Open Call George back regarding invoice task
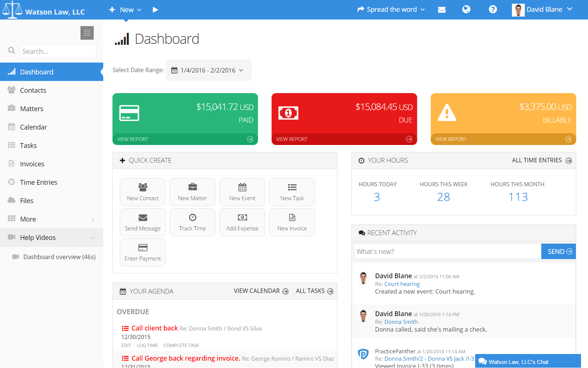Viewport: 588px width, 368px height. [186, 358]
